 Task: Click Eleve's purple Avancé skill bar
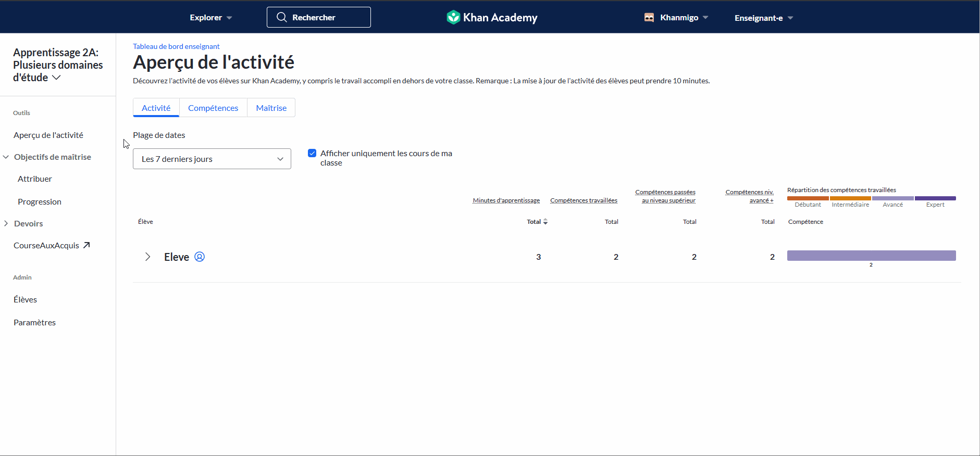point(872,256)
